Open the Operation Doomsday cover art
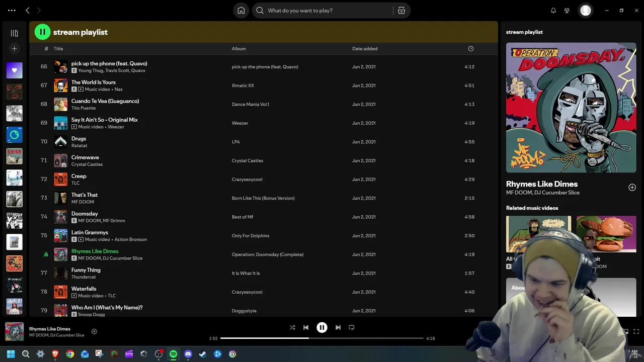Viewport: 644px width, 362px height. click(x=571, y=108)
